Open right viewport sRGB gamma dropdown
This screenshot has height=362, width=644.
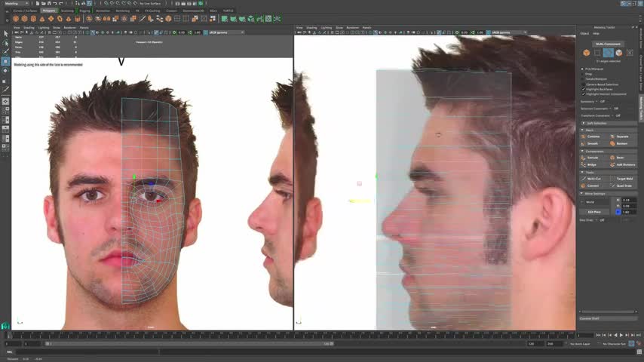(509, 32)
